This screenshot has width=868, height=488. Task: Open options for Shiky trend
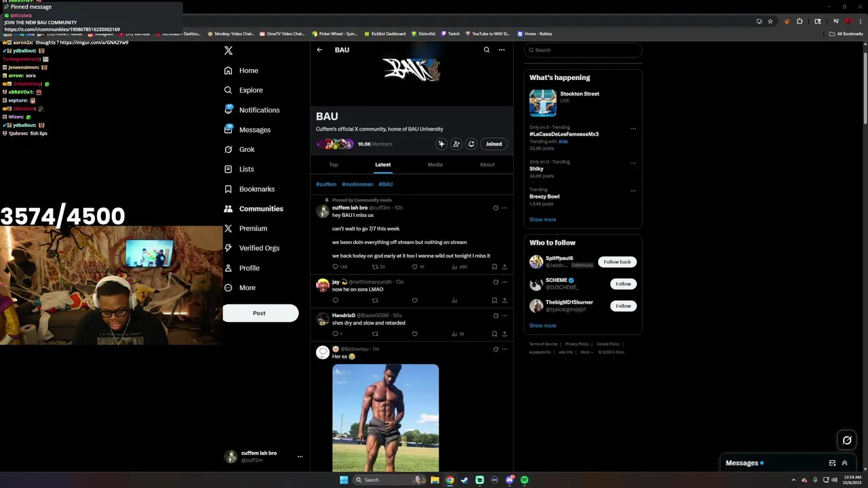pos(633,163)
